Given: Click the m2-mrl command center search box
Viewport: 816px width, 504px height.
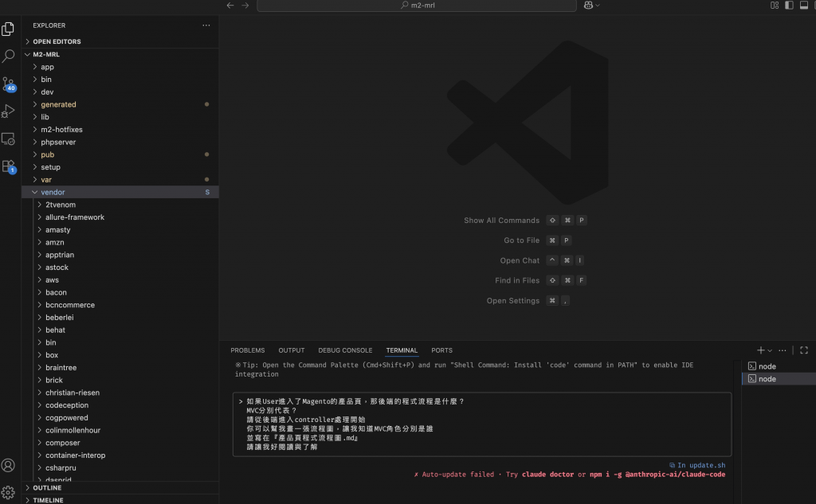Looking at the screenshot, I should 417,6.
